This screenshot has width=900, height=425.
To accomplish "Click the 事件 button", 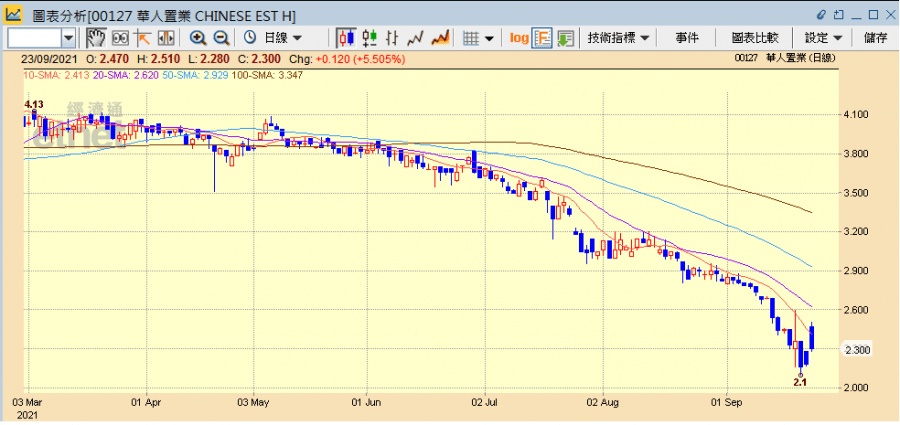I will click(687, 38).
